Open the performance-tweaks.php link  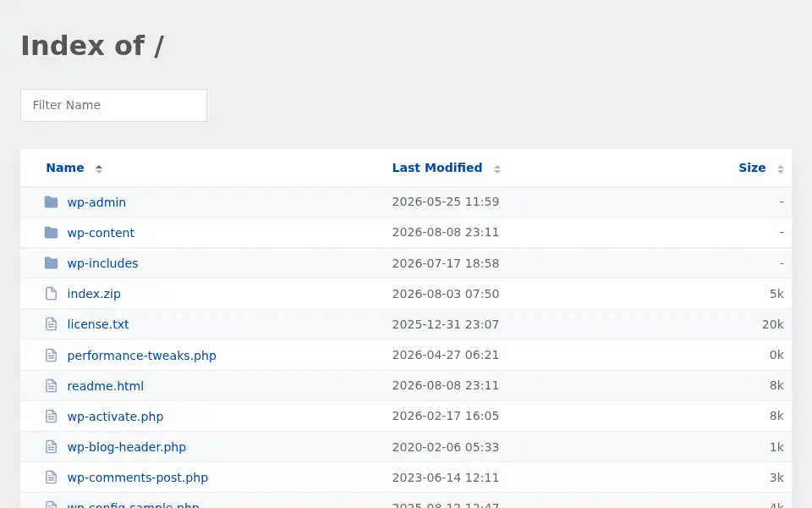point(141,356)
